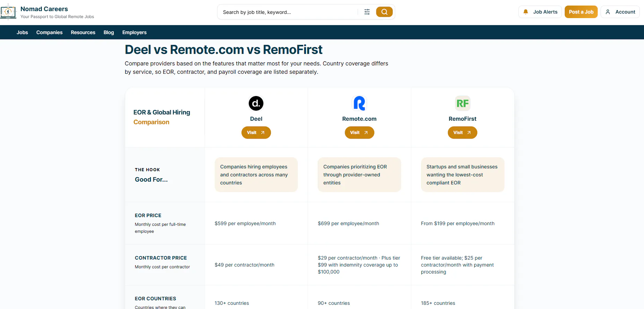The height and width of the screenshot is (309, 644).
Task: Focus the job title search field
Action: point(288,12)
